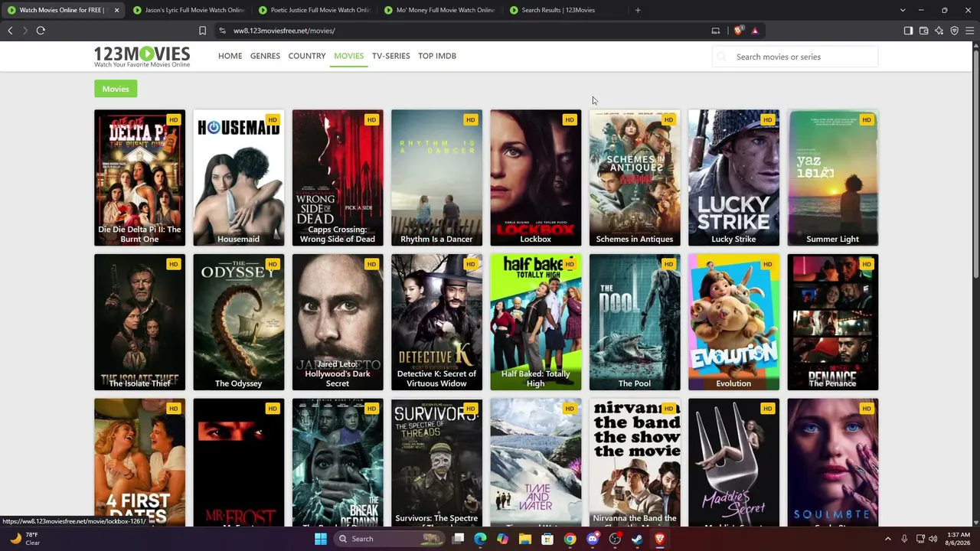Open the Windows Start menu
The height and width of the screenshot is (551, 980).
point(321,539)
